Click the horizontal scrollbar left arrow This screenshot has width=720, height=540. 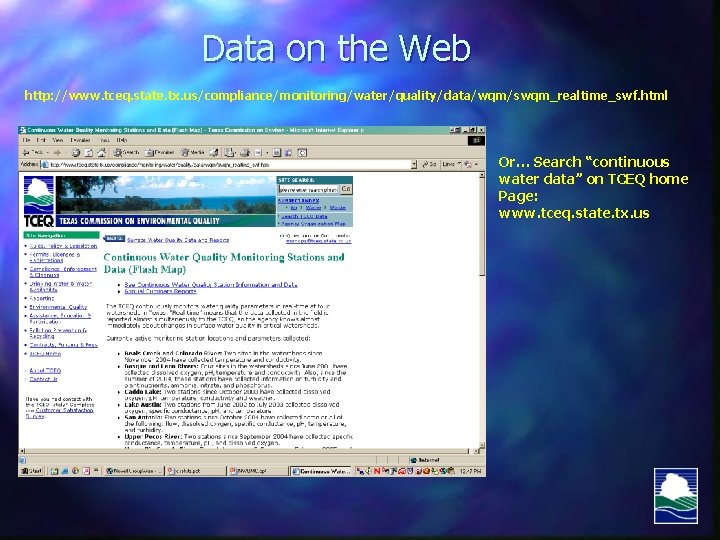click(22, 451)
